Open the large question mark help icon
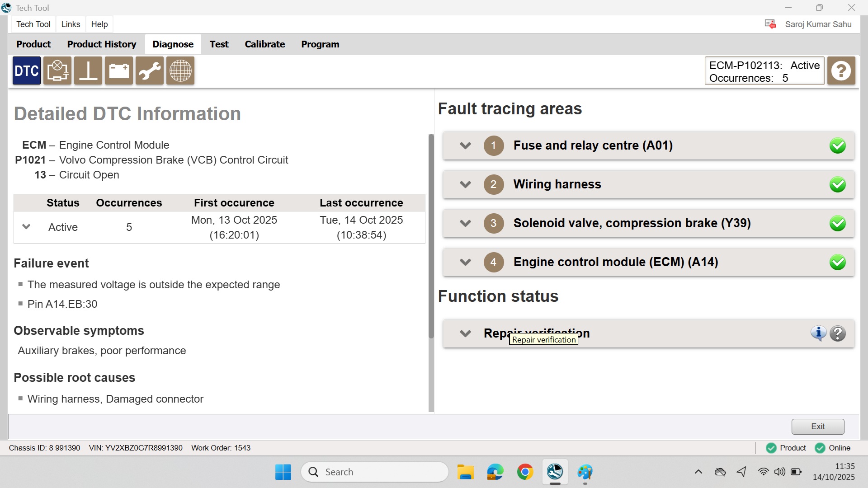The height and width of the screenshot is (488, 868). [841, 71]
